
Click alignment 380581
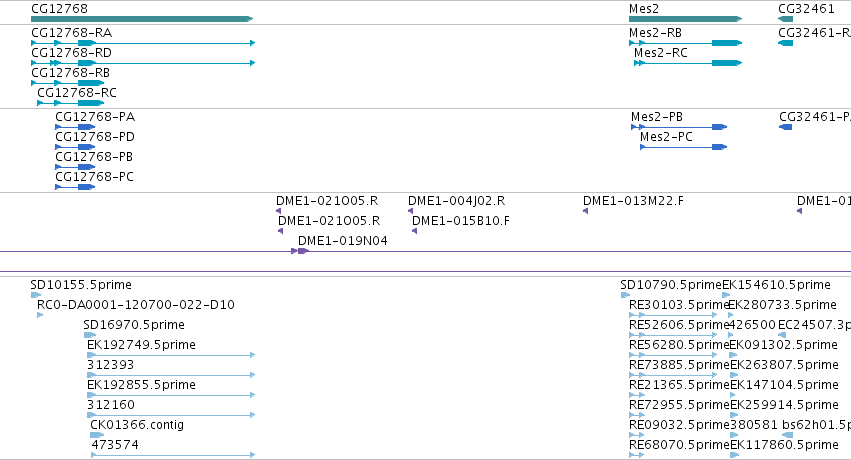point(734,435)
